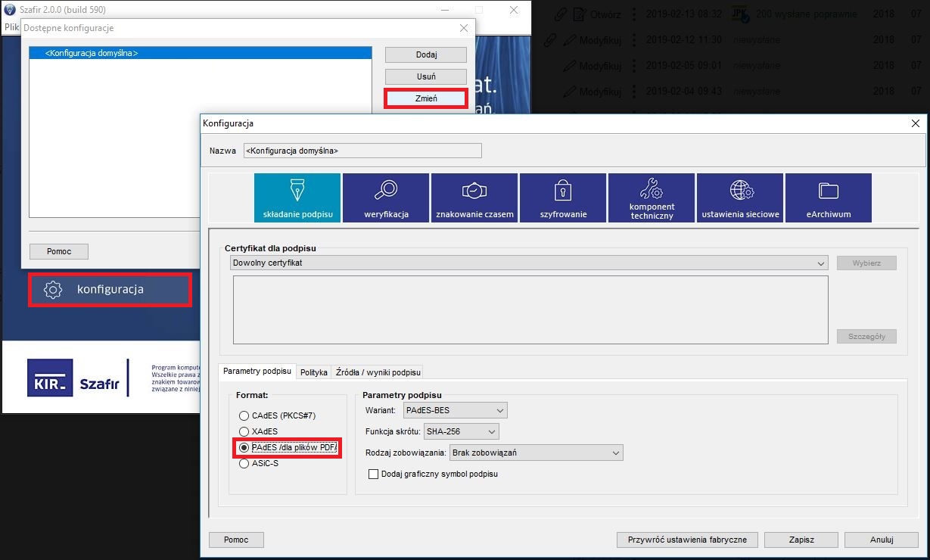Click the Zmień button
This screenshot has height=560, width=930.
[x=426, y=98]
